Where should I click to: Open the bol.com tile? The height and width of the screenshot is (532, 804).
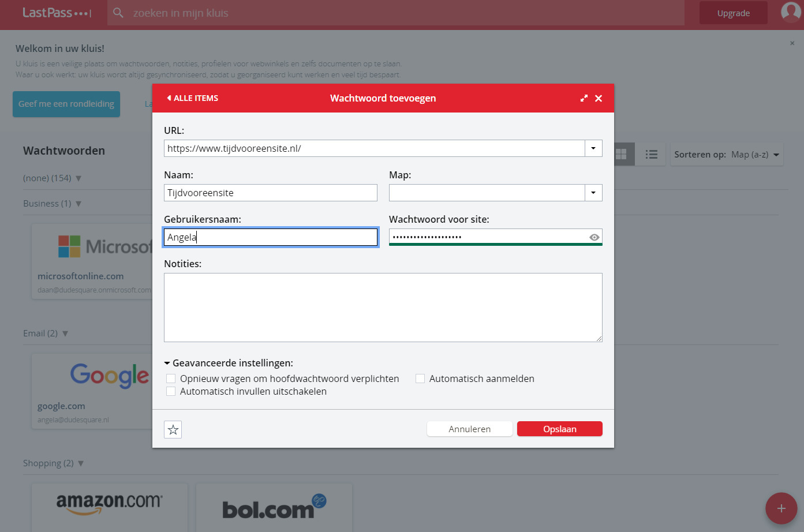pyautogui.click(x=274, y=508)
